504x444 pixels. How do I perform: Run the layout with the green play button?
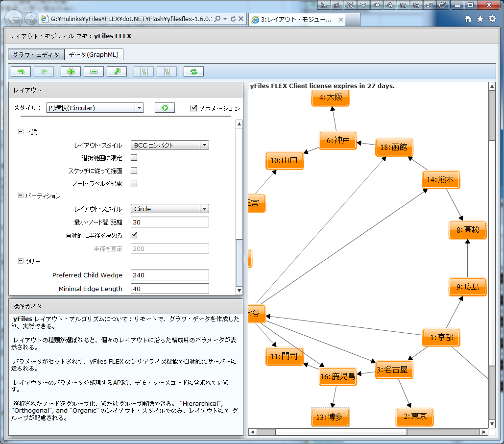165,108
